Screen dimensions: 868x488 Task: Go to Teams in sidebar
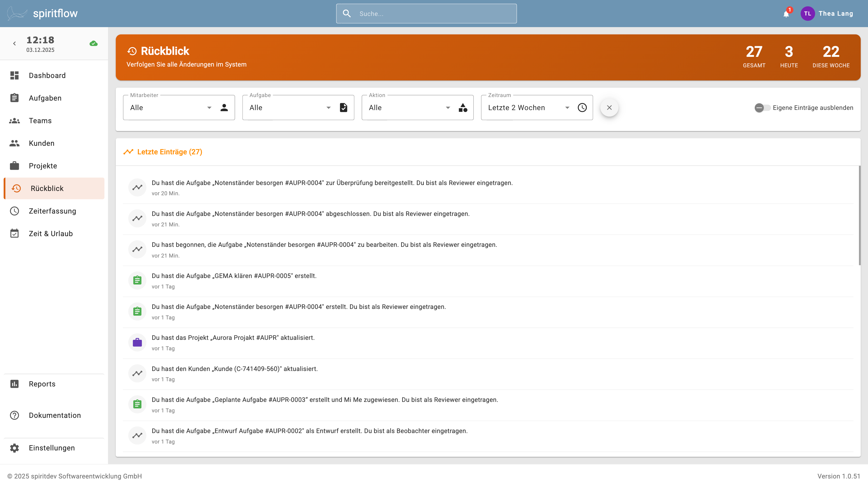[54, 121]
